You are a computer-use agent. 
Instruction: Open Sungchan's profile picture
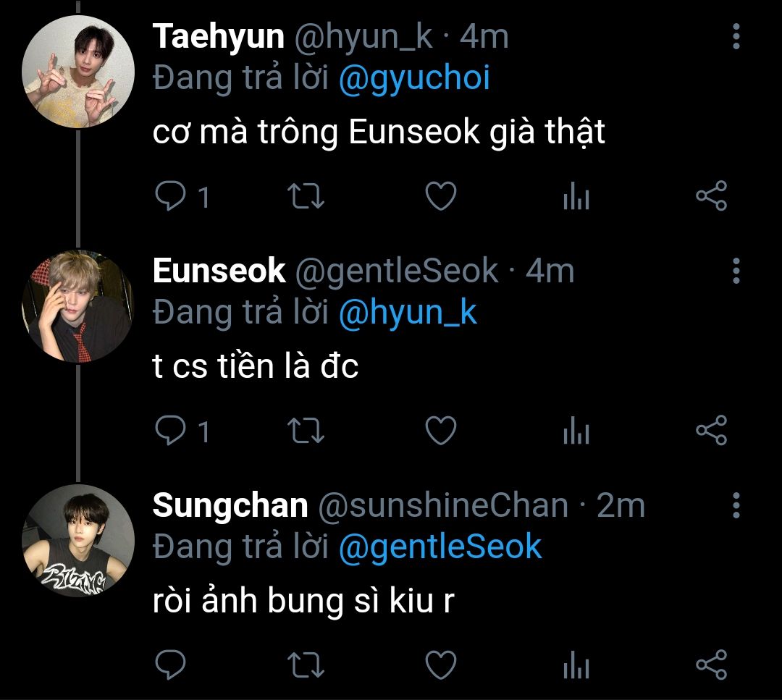78,541
